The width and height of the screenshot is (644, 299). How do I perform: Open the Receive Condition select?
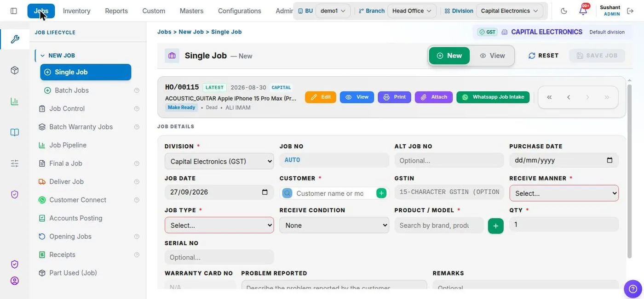pos(334,225)
